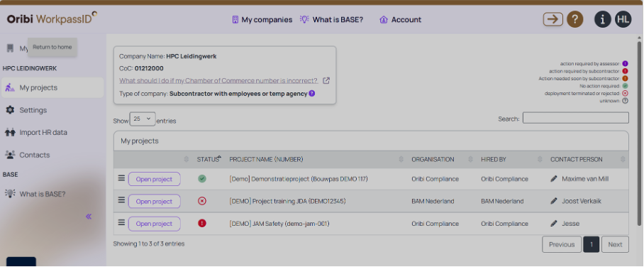The width and height of the screenshot is (644, 267).
Task: Click red legend dot for action required by subcontractor
Action: pos(625,71)
